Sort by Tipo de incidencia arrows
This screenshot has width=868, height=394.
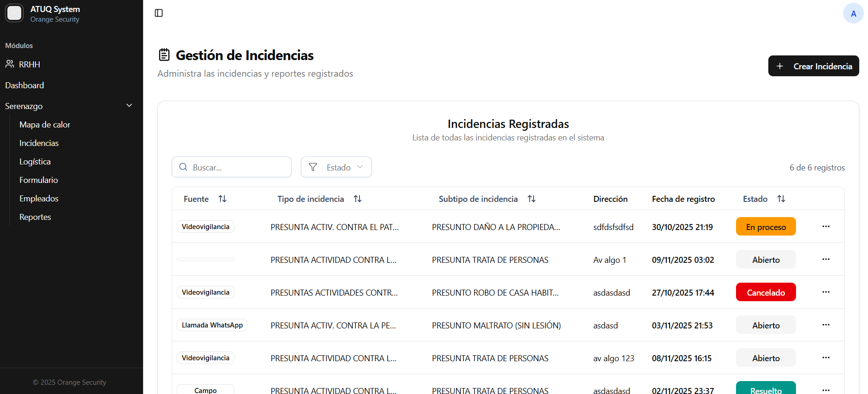coord(358,199)
